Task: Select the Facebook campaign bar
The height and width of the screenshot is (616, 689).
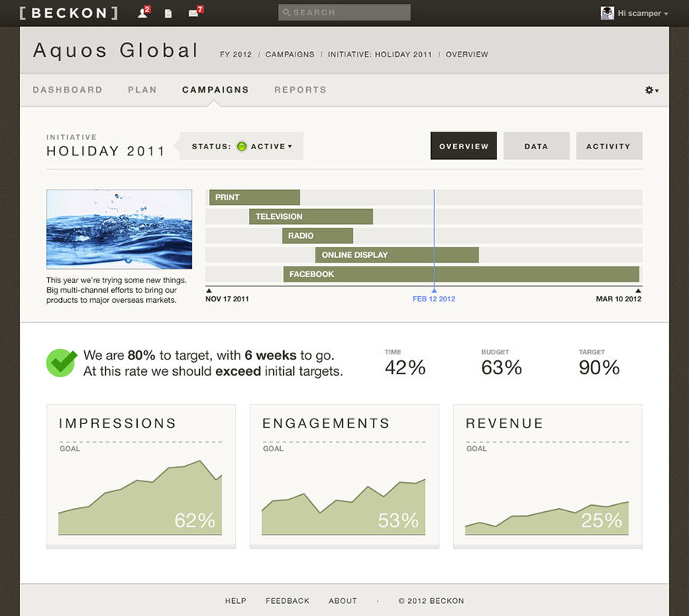Action: (461, 274)
